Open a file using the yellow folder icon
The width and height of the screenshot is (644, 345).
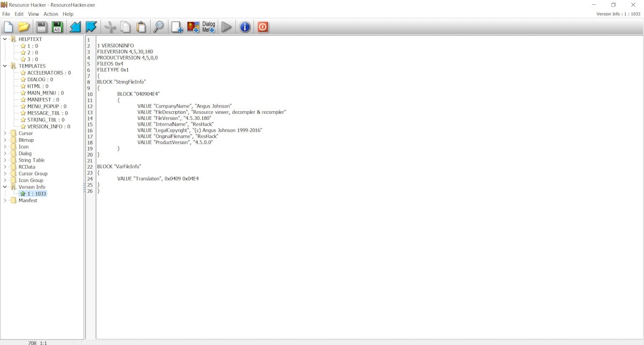[24, 27]
